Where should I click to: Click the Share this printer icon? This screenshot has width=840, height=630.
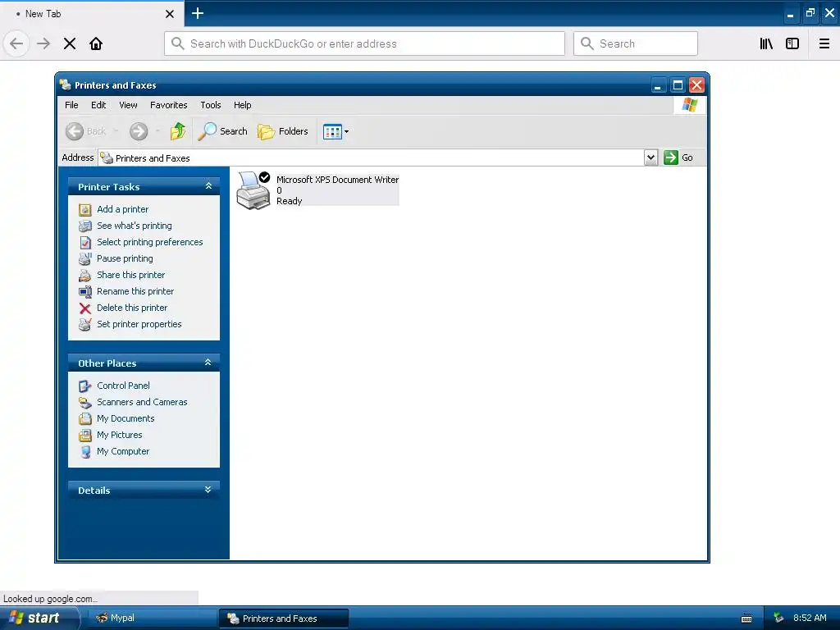84,276
